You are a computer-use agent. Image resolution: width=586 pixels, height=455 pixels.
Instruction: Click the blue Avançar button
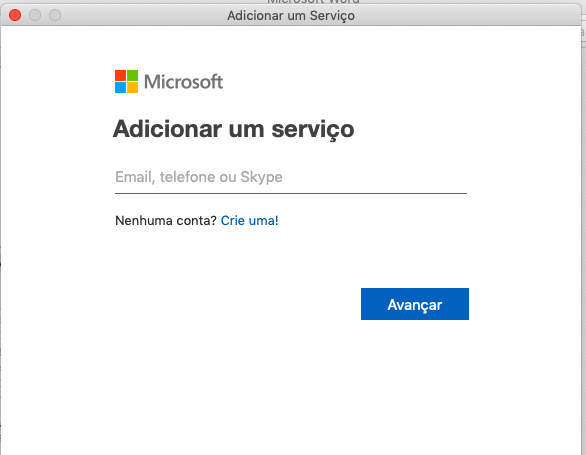pyautogui.click(x=415, y=304)
